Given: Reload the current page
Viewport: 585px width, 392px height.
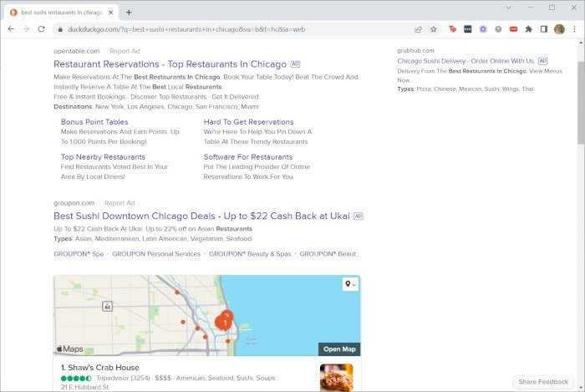Looking at the screenshot, I should (x=42, y=29).
